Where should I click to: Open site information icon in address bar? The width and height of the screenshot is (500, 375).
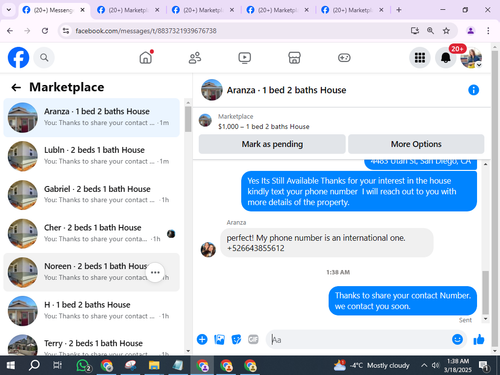pyautogui.click(x=66, y=31)
